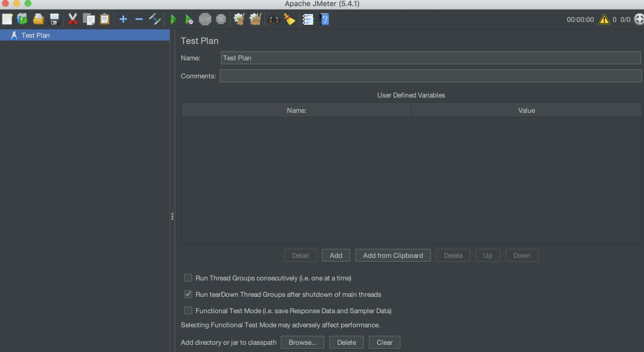
Task: Start the test with green arrow
Action: click(173, 19)
